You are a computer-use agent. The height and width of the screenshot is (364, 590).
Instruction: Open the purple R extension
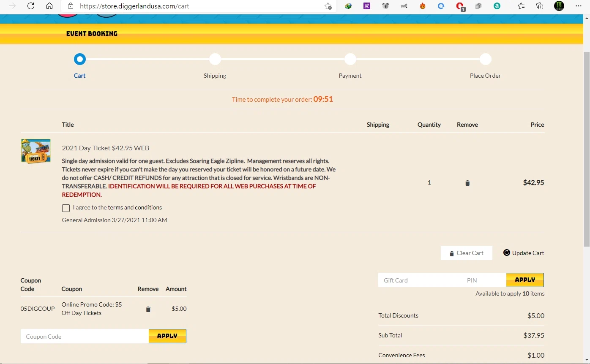367,6
